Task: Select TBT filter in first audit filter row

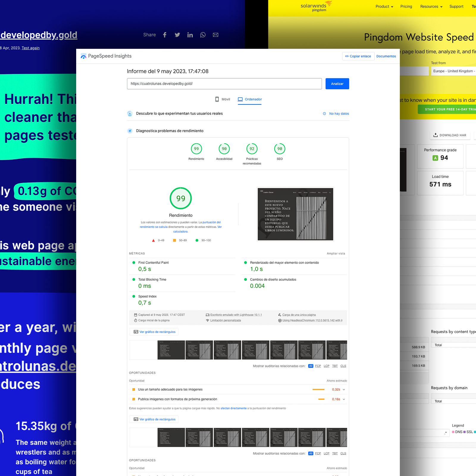Action: 335,366
